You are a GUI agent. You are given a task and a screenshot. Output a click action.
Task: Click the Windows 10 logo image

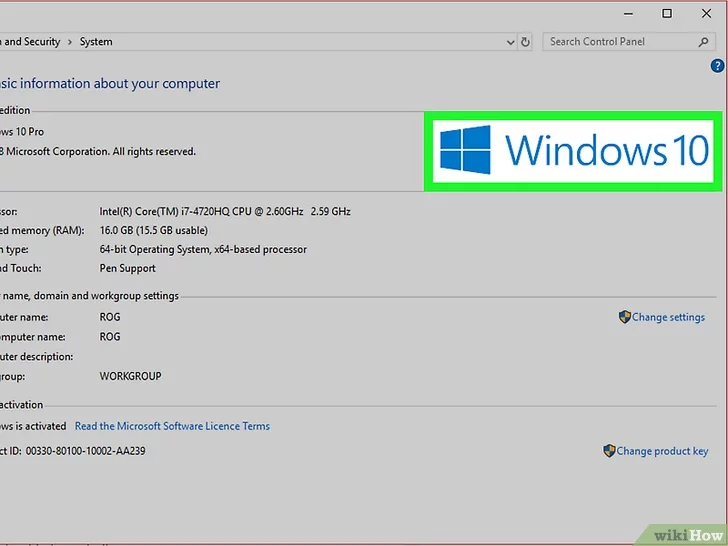point(573,151)
